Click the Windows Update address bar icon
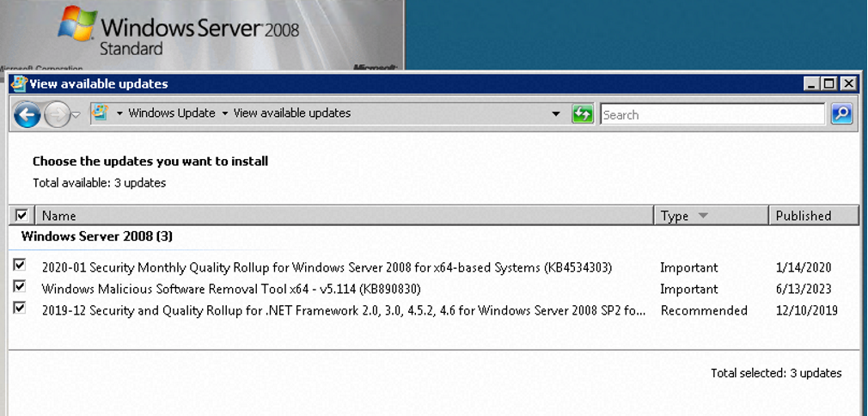Image resolution: width=868 pixels, height=416 pixels. coord(101,113)
